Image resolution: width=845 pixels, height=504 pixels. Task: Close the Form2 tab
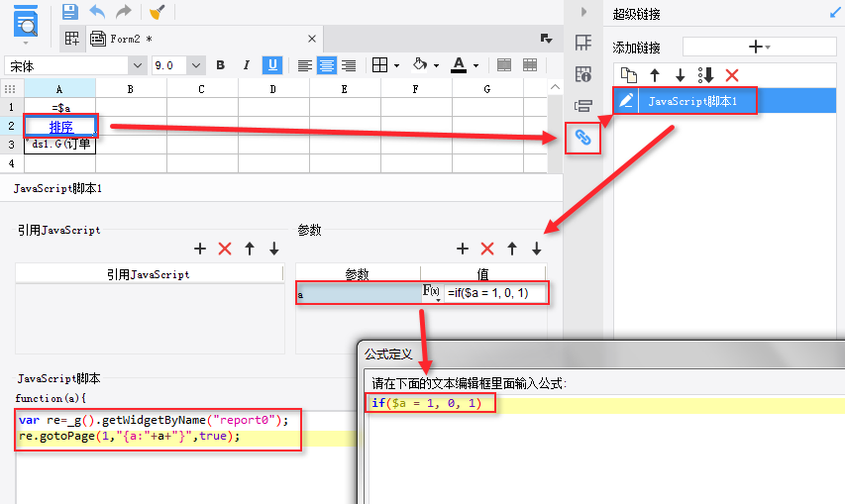click(311, 39)
